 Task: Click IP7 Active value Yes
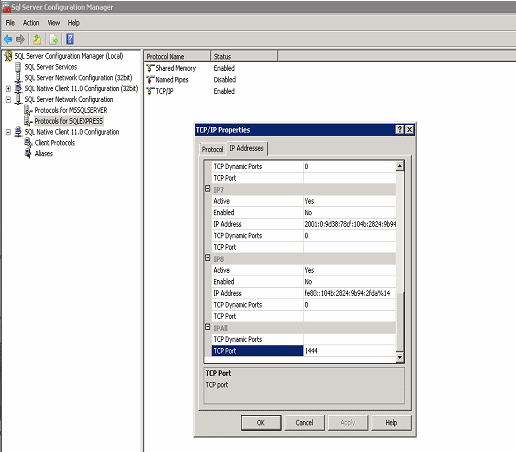point(349,201)
